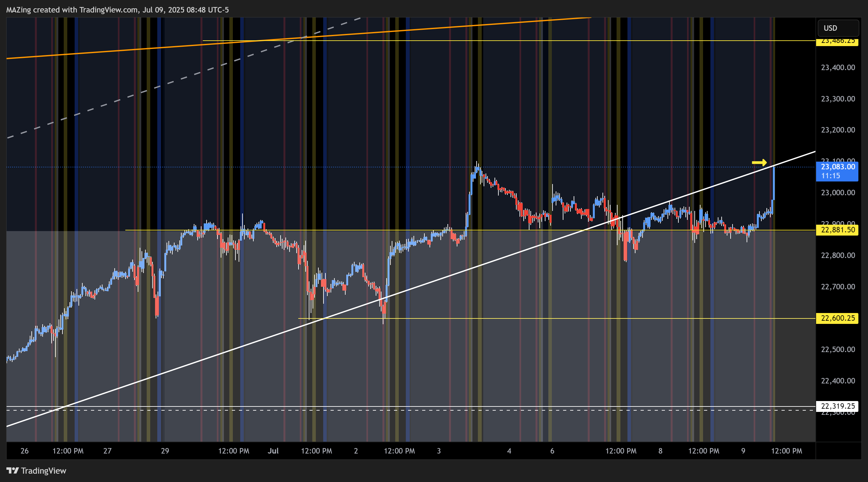The image size is (868, 482).
Task: Click the 9 date label on time axis
Action: (x=743, y=451)
